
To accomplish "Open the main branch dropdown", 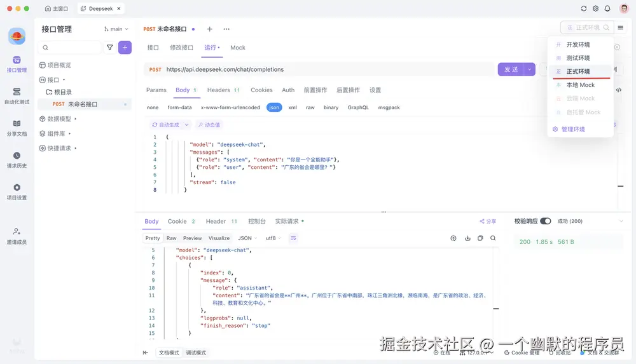I will click(116, 29).
